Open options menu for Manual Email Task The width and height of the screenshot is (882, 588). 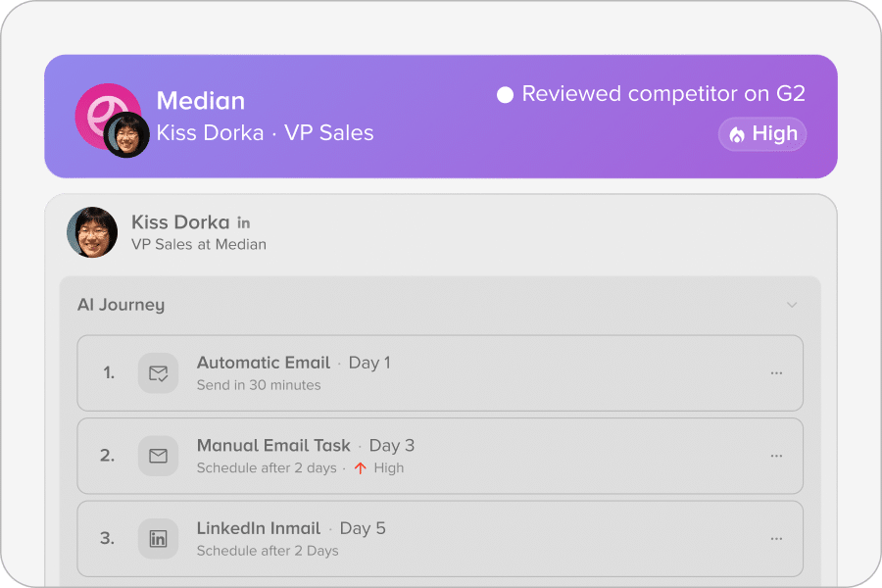776,456
